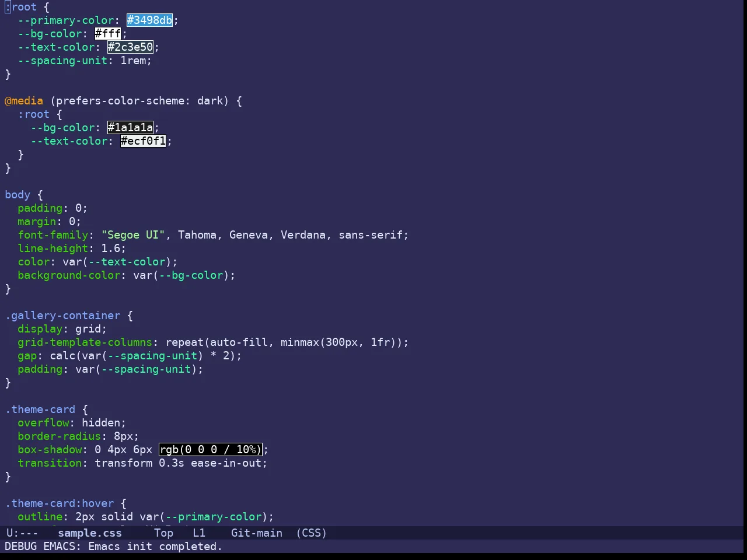Click the top-level :root selector on the first line
The image size is (747, 560).
(21, 7)
